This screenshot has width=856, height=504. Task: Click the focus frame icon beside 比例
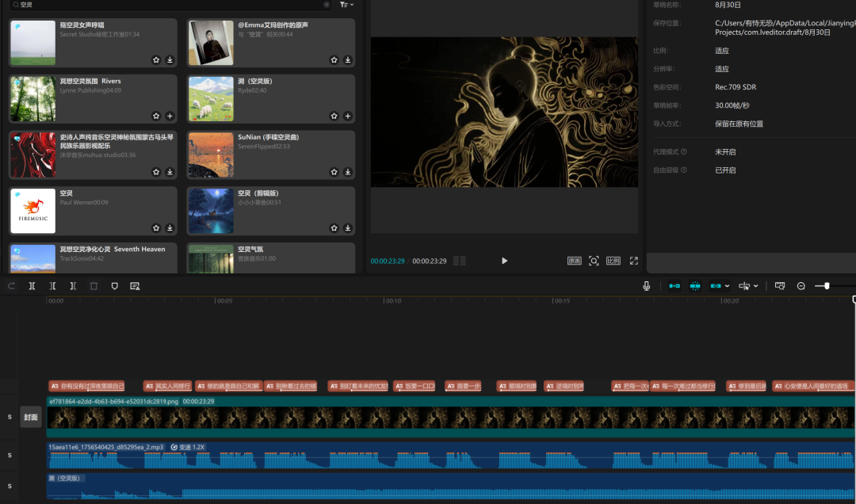tap(594, 261)
